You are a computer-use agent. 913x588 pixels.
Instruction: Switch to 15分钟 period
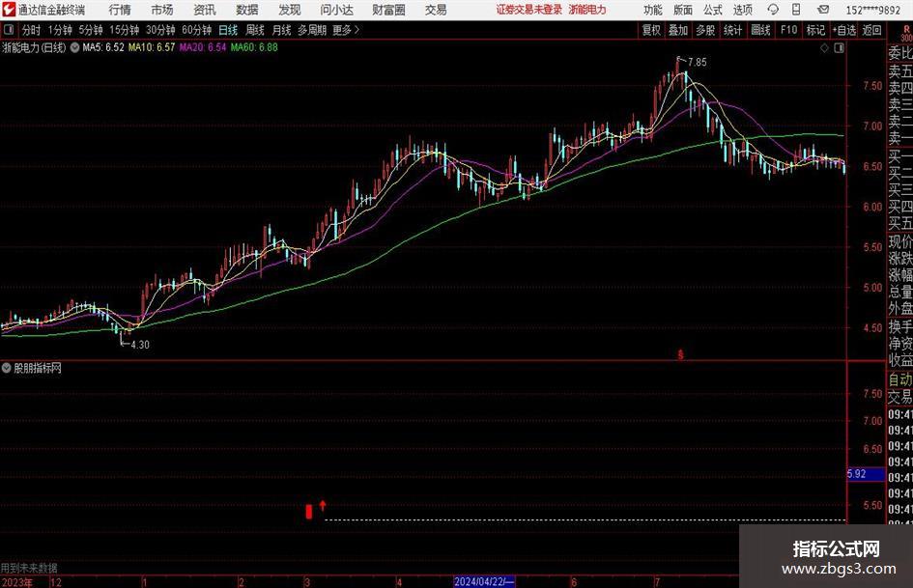(x=125, y=30)
